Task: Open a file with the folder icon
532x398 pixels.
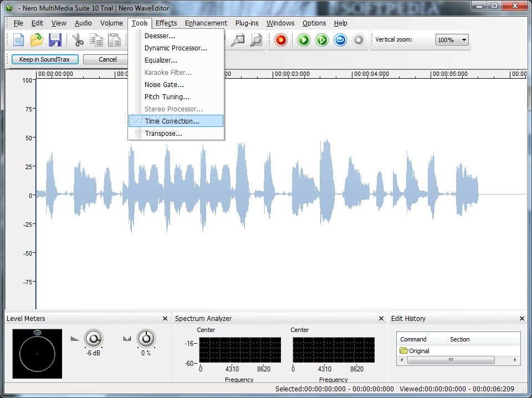Action: tap(37, 40)
